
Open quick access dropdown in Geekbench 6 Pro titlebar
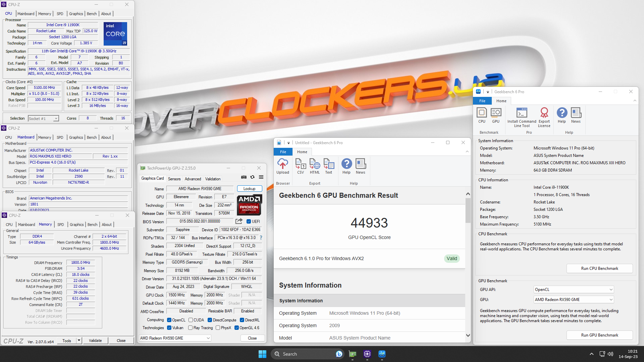[488, 92]
